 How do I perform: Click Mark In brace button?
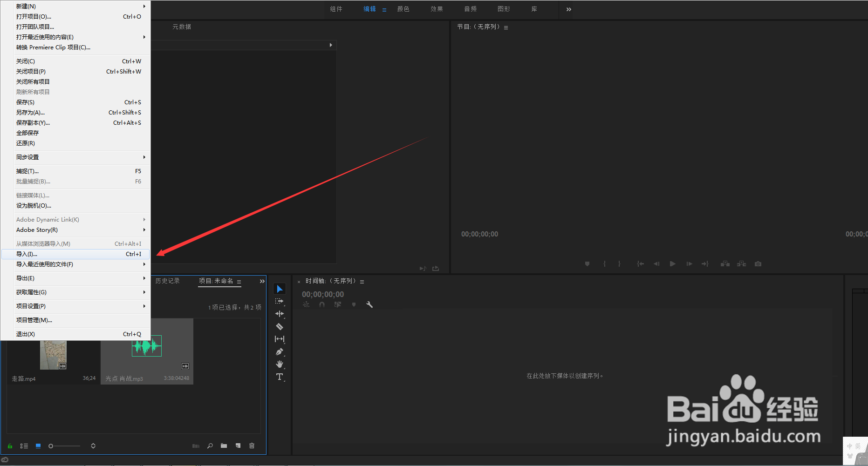[605, 264]
